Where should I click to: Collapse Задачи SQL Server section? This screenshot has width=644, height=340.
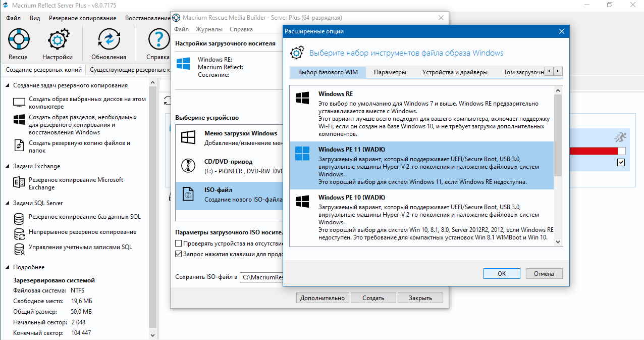tap(8, 203)
